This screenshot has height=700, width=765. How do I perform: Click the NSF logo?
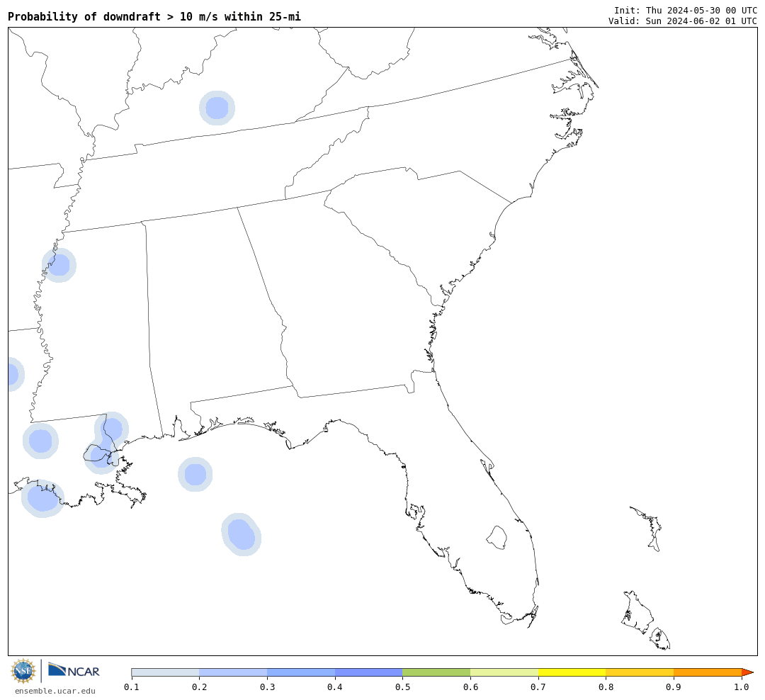point(23,671)
